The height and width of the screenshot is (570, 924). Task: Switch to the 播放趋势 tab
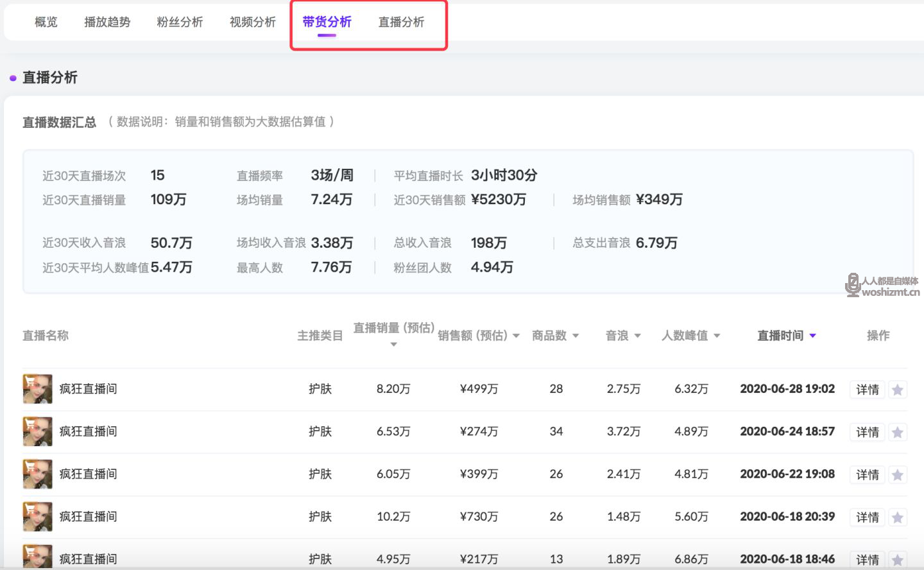coord(107,22)
